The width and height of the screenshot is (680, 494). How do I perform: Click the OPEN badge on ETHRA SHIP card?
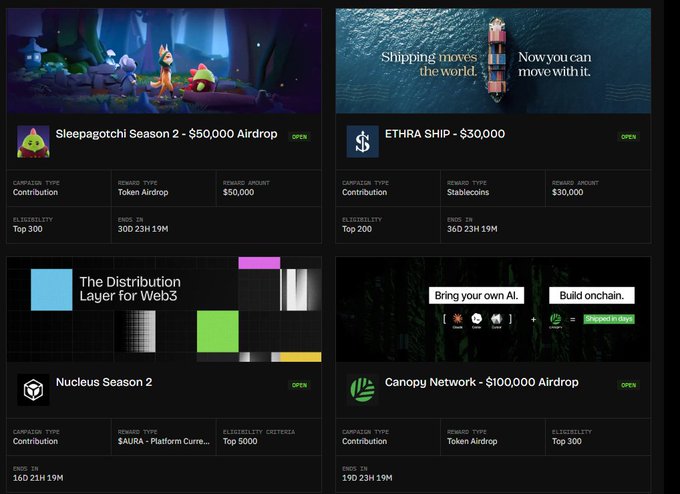click(x=628, y=137)
